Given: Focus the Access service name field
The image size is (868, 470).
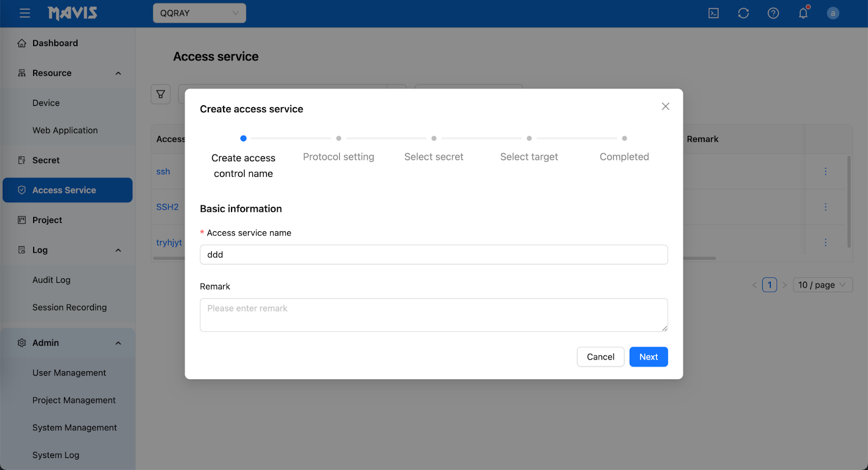Looking at the screenshot, I should click(x=433, y=255).
